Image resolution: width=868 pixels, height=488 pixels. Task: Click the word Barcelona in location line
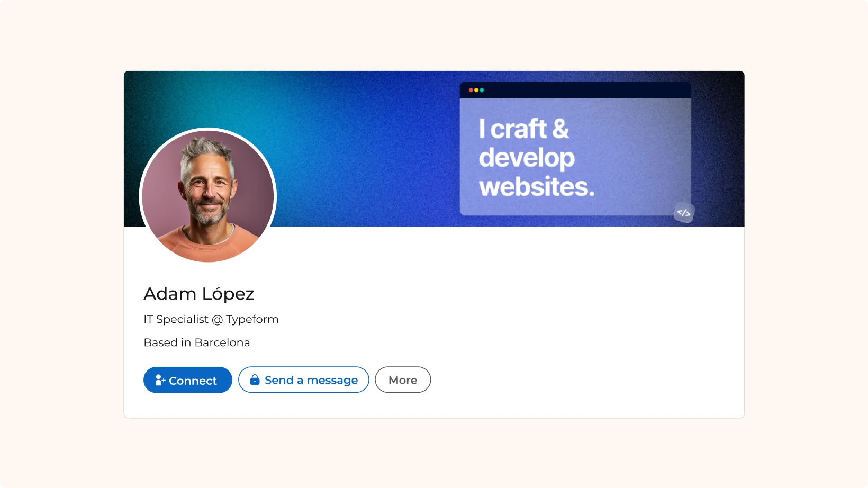point(222,342)
